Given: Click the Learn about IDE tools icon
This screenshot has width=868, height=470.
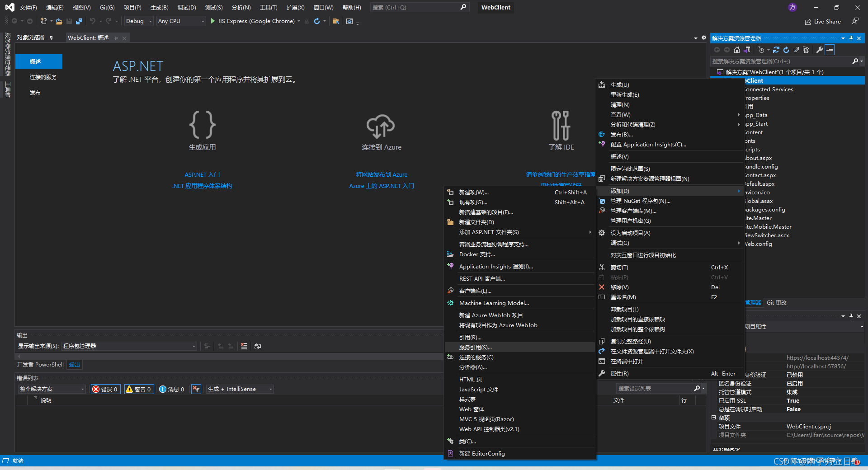Looking at the screenshot, I should click(561, 125).
